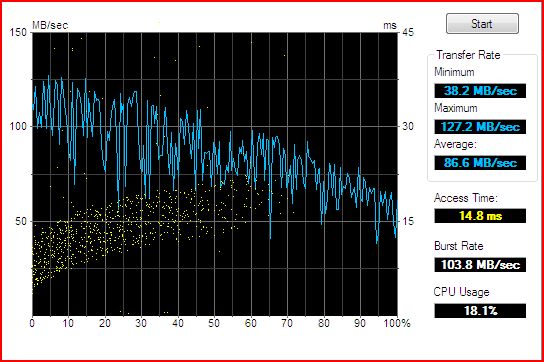Image resolution: width=544 pixels, height=362 pixels.
Task: Click the Transfer Rate group label
Action: 468,55
